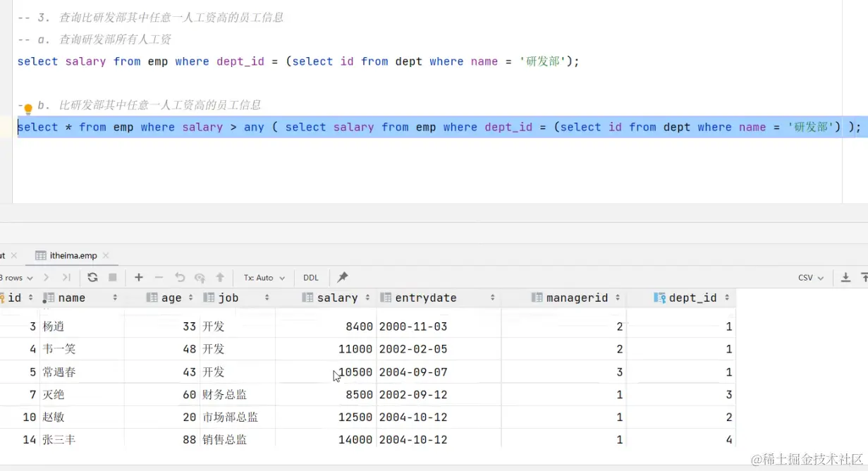Click the highlighted select * from emp line
This screenshot has height=471, width=868.
coord(439,127)
